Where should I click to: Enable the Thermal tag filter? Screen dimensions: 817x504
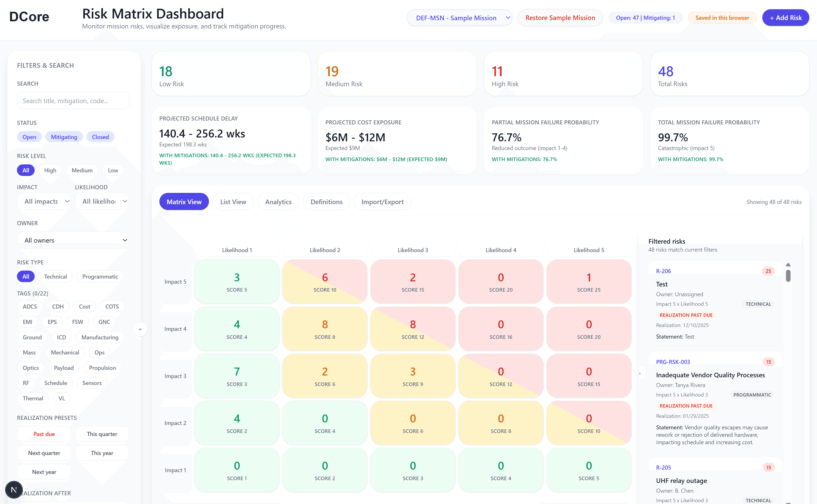tap(33, 398)
